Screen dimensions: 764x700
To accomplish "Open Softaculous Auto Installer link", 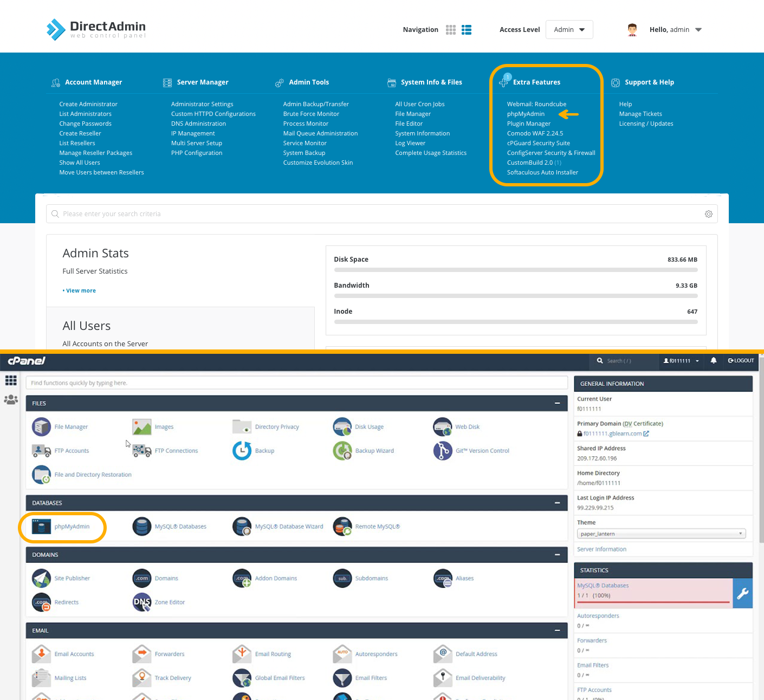I will click(x=542, y=173).
